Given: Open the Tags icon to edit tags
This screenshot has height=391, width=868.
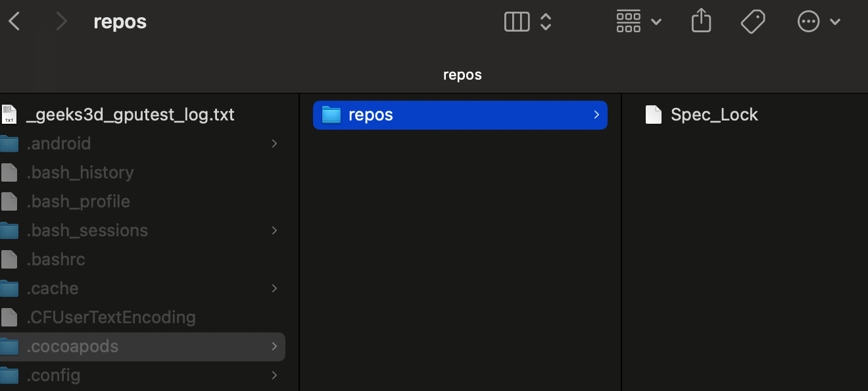Looking at the screenshot, I should coord(753,22).
